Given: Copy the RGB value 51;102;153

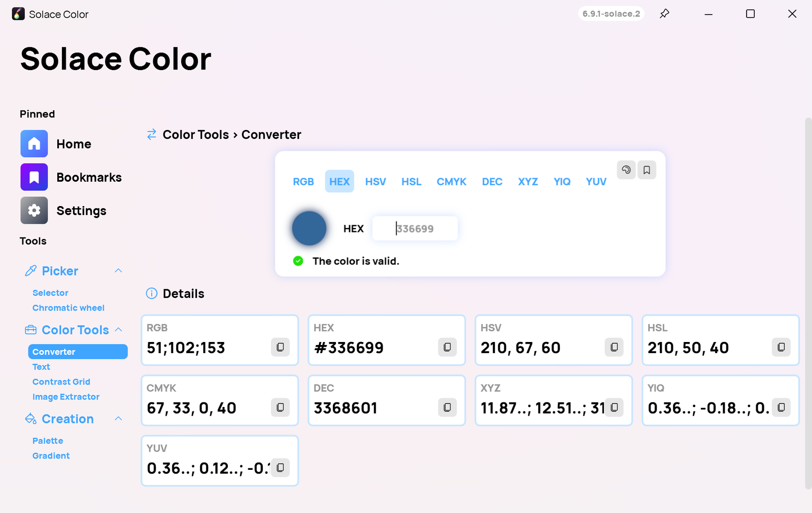Looking at the screenshot, I should (280, 347).
